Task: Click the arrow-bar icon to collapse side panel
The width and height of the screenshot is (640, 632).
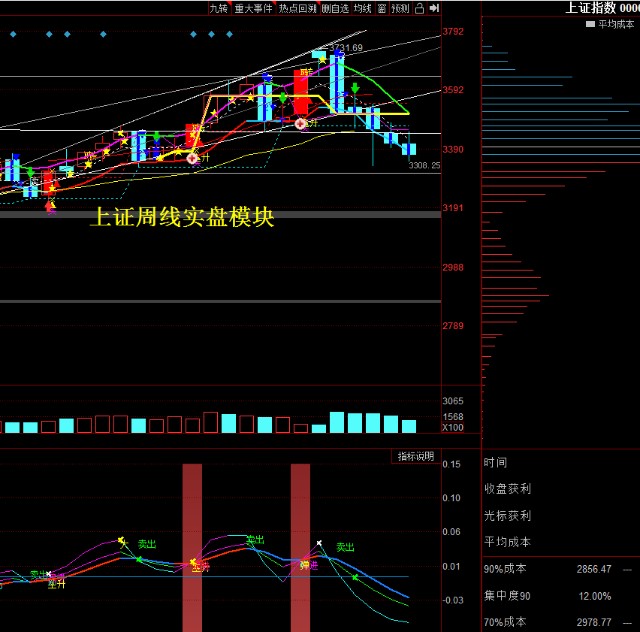Action: [434, 8]
